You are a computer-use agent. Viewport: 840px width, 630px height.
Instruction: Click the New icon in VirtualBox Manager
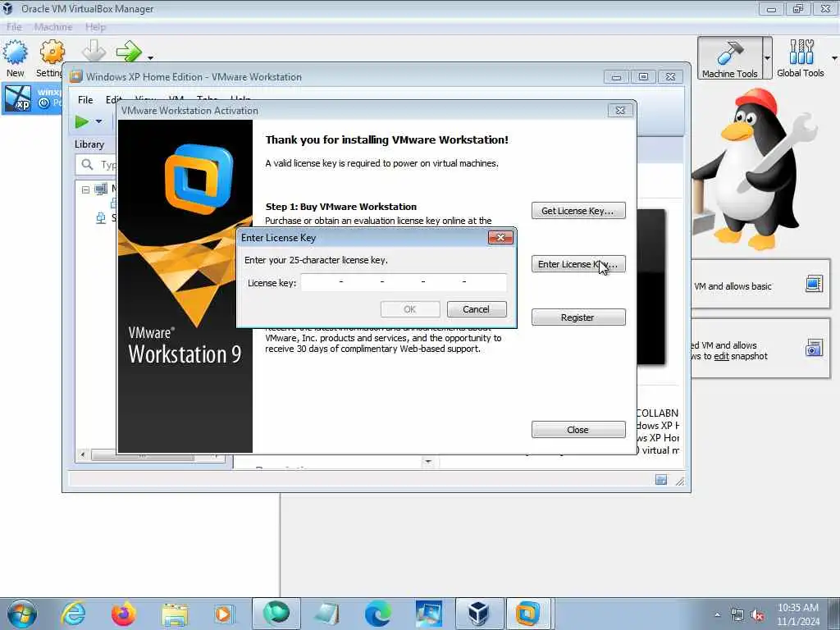click(15, 57)
